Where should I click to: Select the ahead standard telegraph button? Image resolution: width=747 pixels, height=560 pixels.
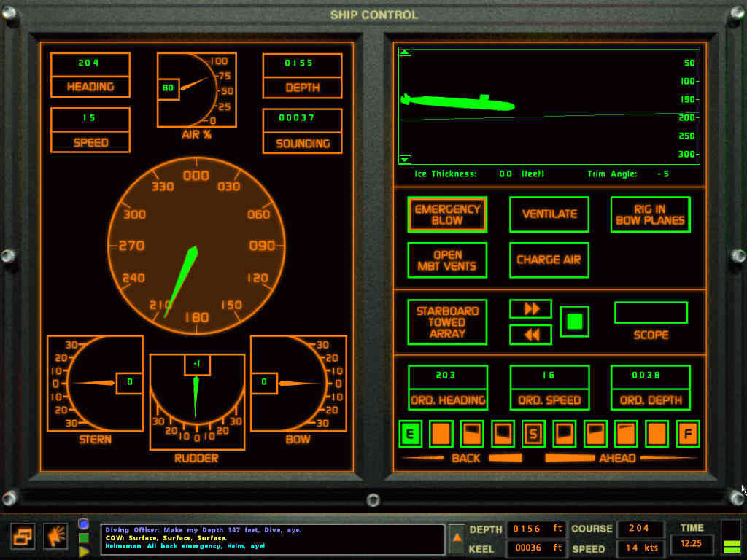[626, 434]
